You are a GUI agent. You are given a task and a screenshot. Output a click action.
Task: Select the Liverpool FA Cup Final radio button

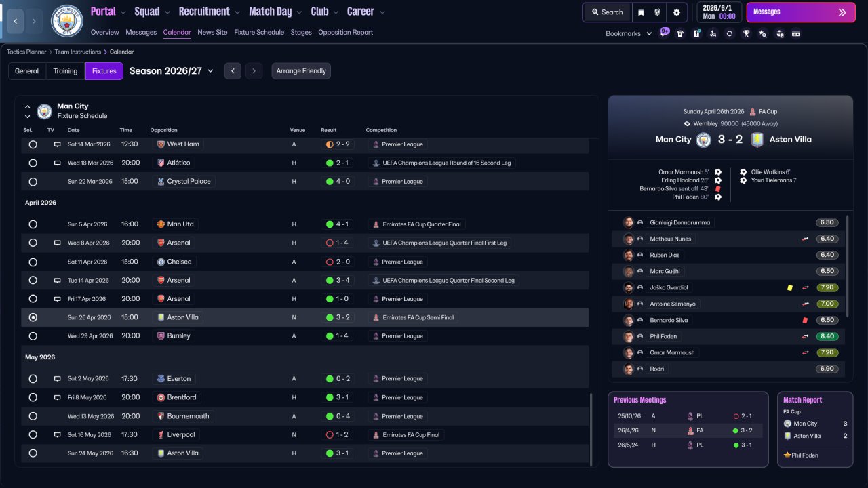coord(33,435)
